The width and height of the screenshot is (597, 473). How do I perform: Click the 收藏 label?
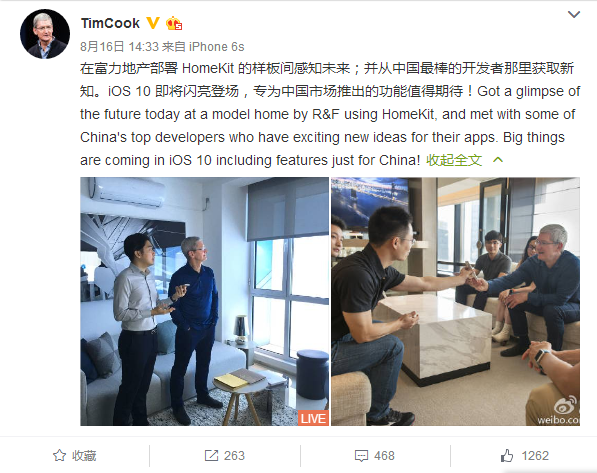coord(84,455)
